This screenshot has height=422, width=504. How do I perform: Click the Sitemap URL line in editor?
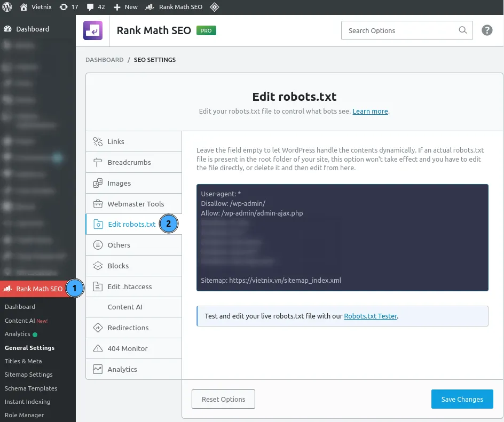click(271, 281)
